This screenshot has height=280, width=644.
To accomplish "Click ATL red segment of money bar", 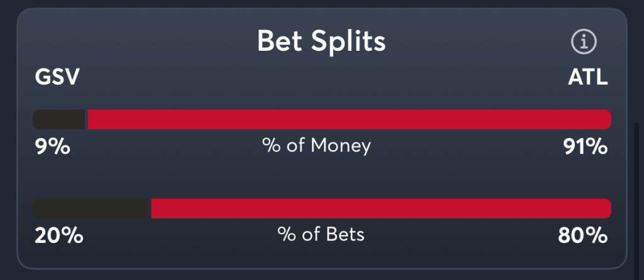I will click(350, 120).
